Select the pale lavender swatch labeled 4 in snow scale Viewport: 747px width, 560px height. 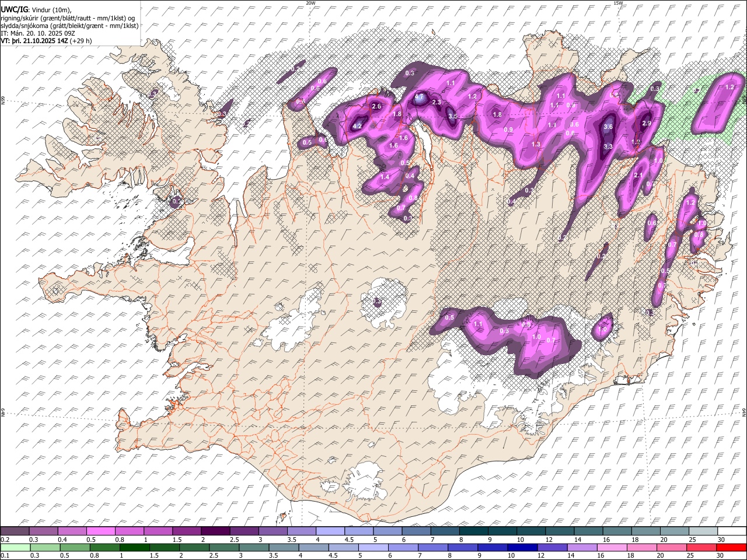click(329, 531)
